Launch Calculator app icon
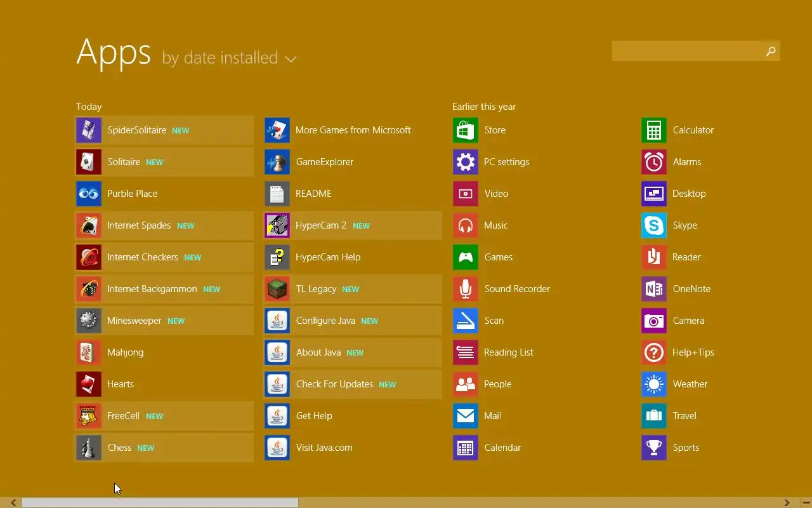 654,130
